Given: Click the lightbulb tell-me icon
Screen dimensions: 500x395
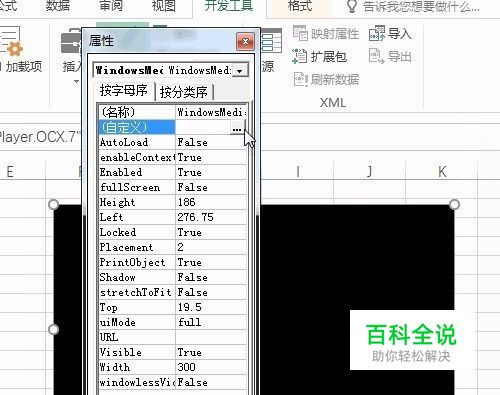Looking at the screenshot, I should coord(352,6).
